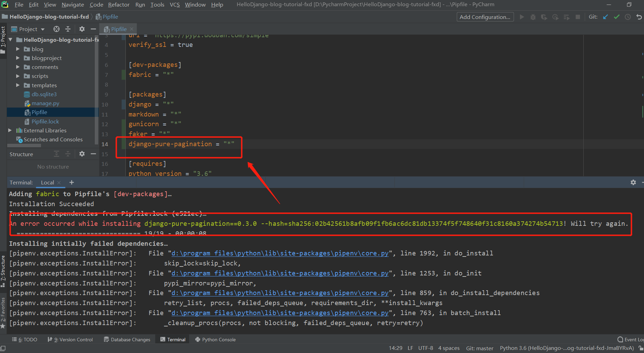644x353 pixels.
Task: Hide the Structure panel minus icon
Action: point(93,154)
